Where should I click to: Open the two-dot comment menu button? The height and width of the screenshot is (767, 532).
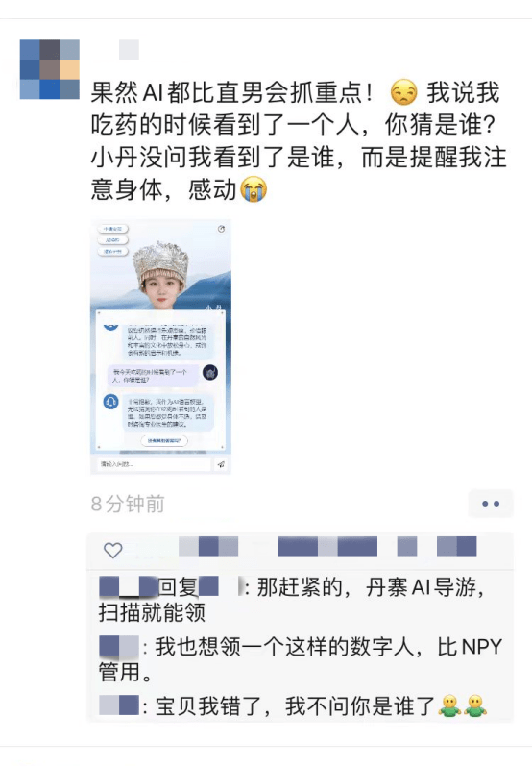[491, 504]
